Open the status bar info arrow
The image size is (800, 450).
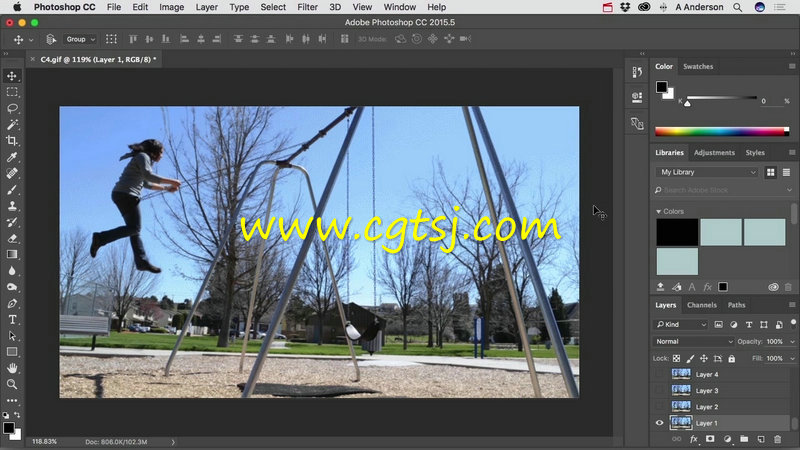click(173, 442)
